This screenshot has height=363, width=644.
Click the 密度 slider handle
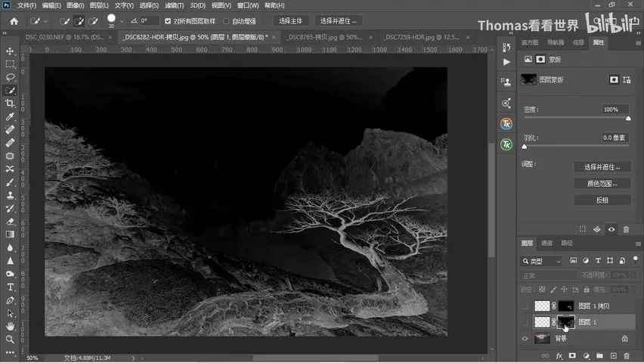pyautogui.click(x=628, y=119)
